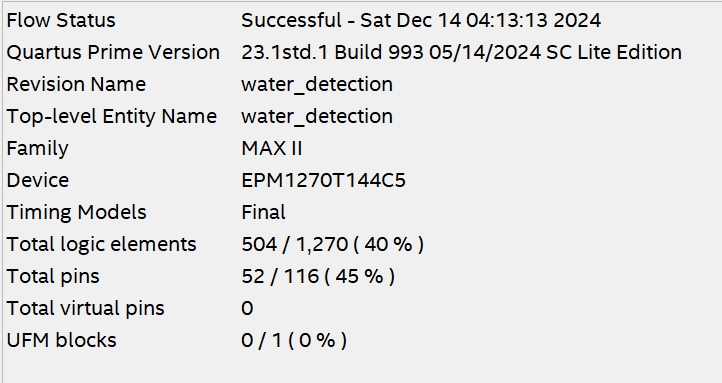Select the UFM blocks label

61,341
